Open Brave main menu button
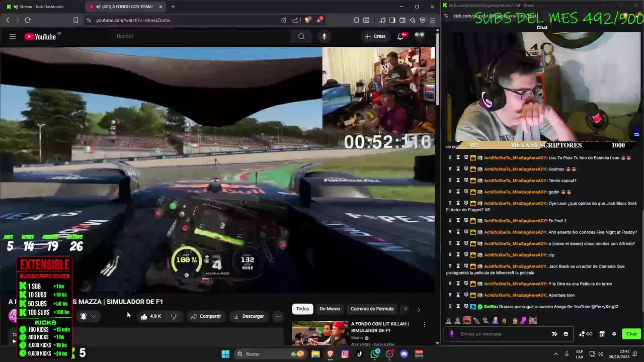Image resolution: width=644 pixels, height=362 pixels. point(432,20)
